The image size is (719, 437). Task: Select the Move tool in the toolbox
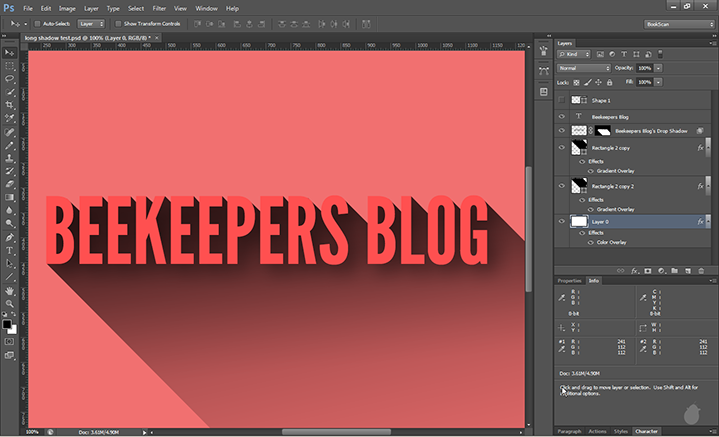tap(9, 51)
